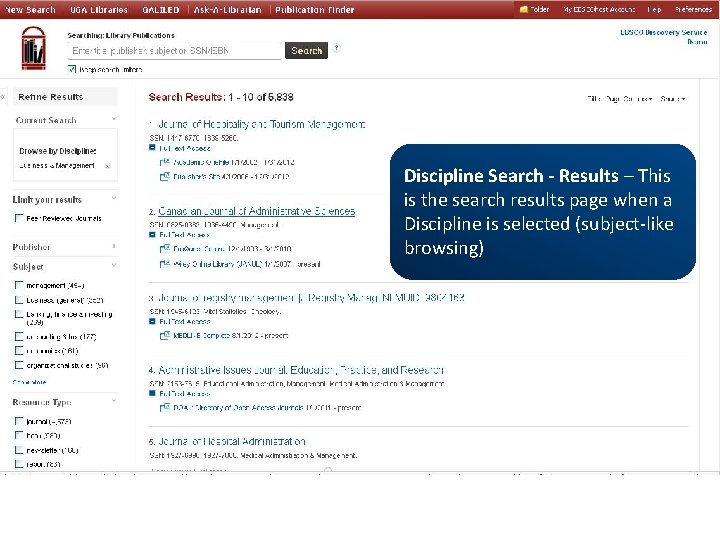Collapse Full Text Access under Administrative Issues Journal
Screen dimensions: 720x540
(152, 393)
